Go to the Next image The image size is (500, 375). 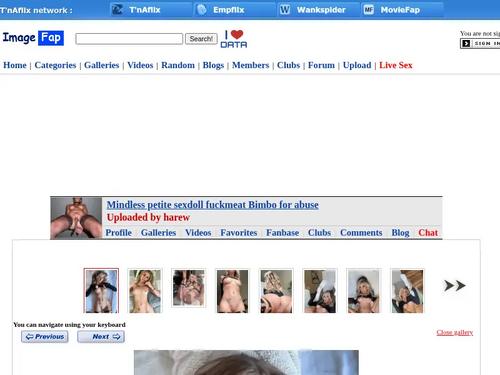tap(101, 337)
